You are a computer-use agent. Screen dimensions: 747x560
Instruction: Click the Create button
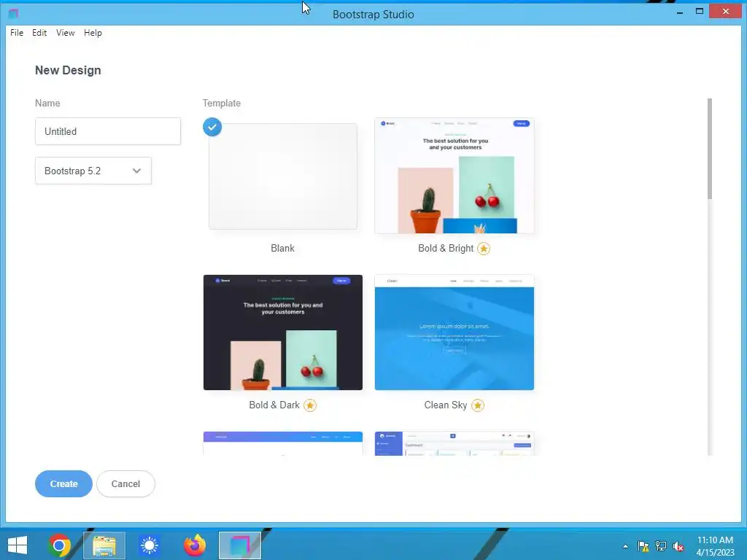pos(64,484)
